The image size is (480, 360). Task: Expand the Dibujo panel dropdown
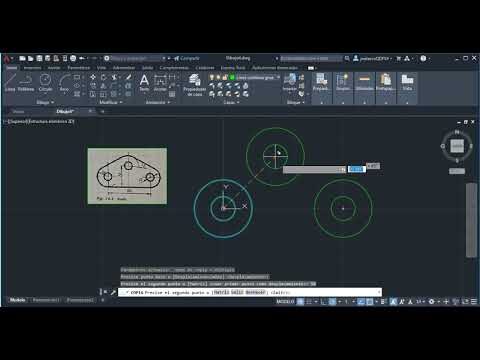pyautogui.click(x=45, y=102)
